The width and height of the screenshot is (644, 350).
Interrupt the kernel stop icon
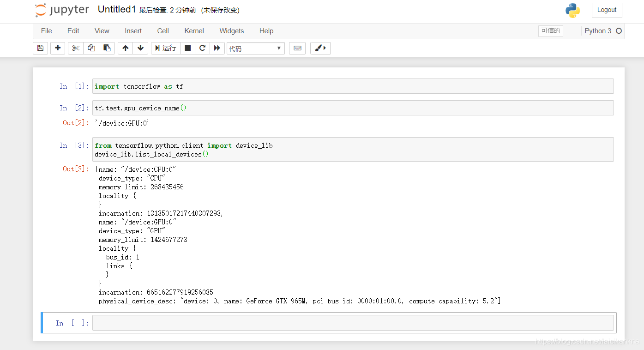click(x=187, y=48)
